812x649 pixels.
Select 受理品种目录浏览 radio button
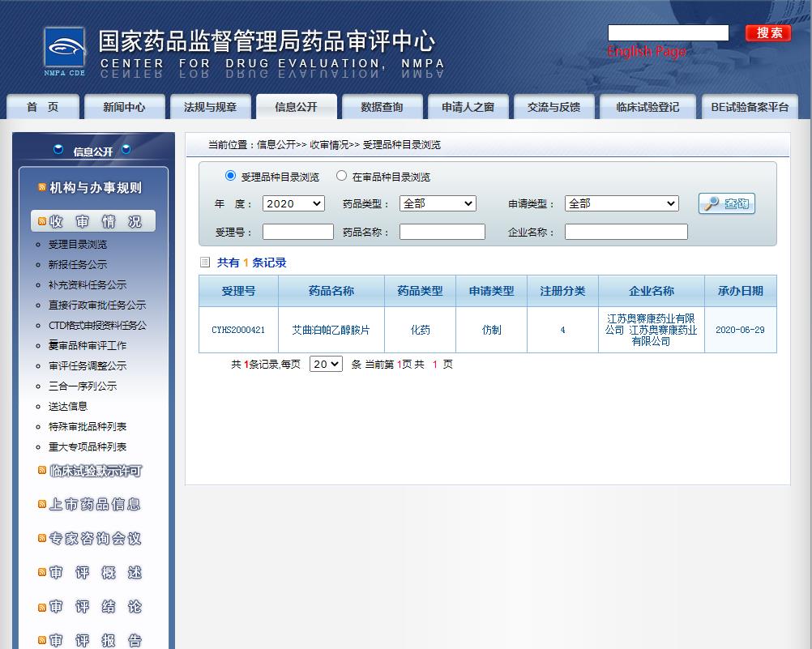coord(230,176)
